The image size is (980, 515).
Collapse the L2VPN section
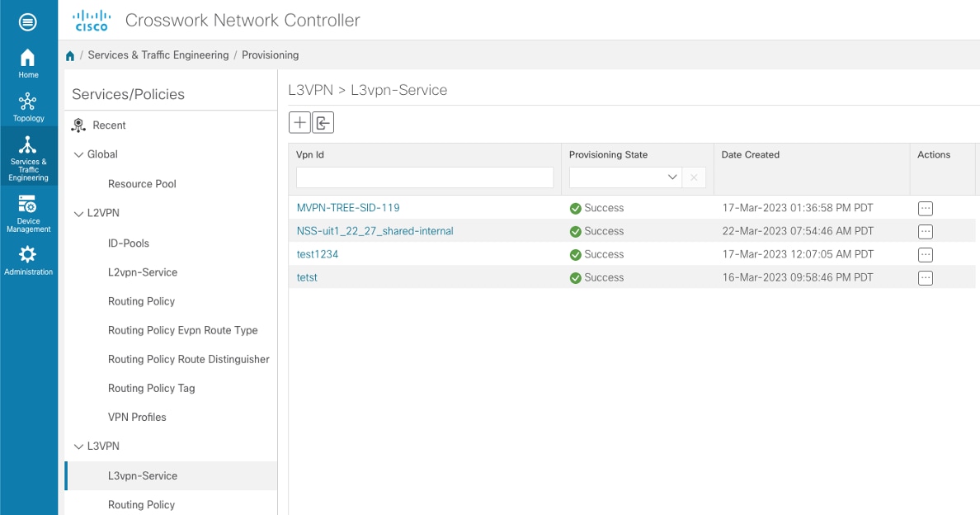(x=80, y=213)
